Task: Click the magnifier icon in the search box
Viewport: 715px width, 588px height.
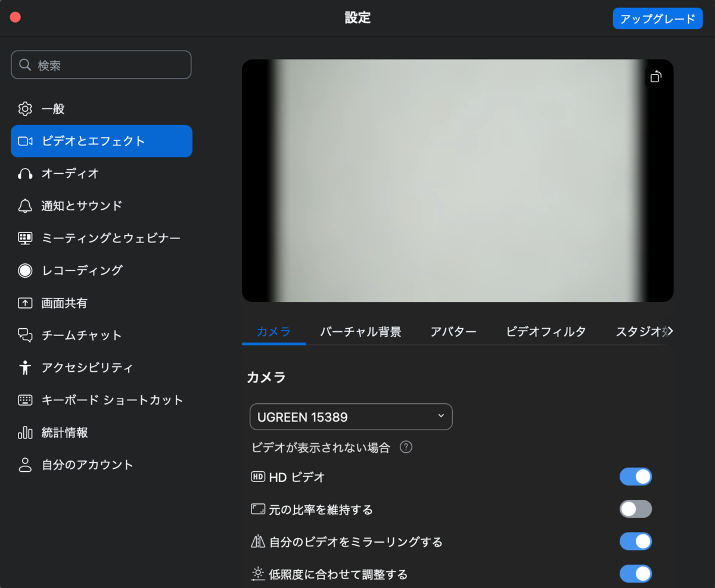Action: point(25,65)
